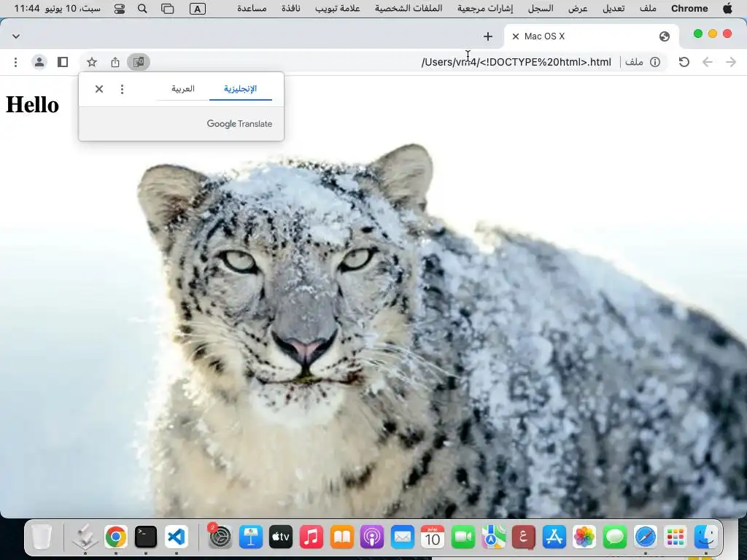Open a new tab with the plus button

click(x=488, y=36)
